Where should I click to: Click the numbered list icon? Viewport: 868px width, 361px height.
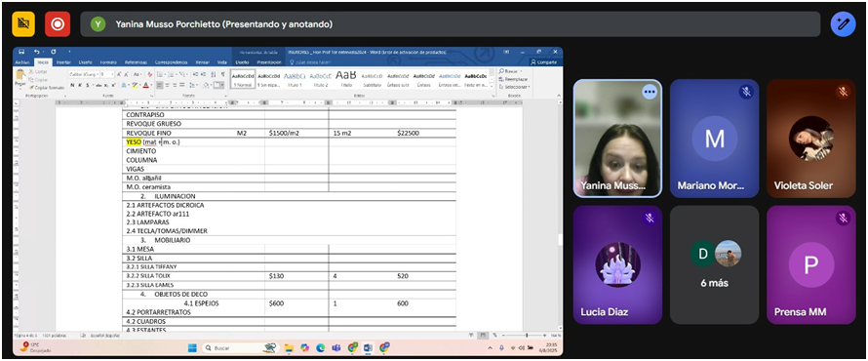coord(171,74)
